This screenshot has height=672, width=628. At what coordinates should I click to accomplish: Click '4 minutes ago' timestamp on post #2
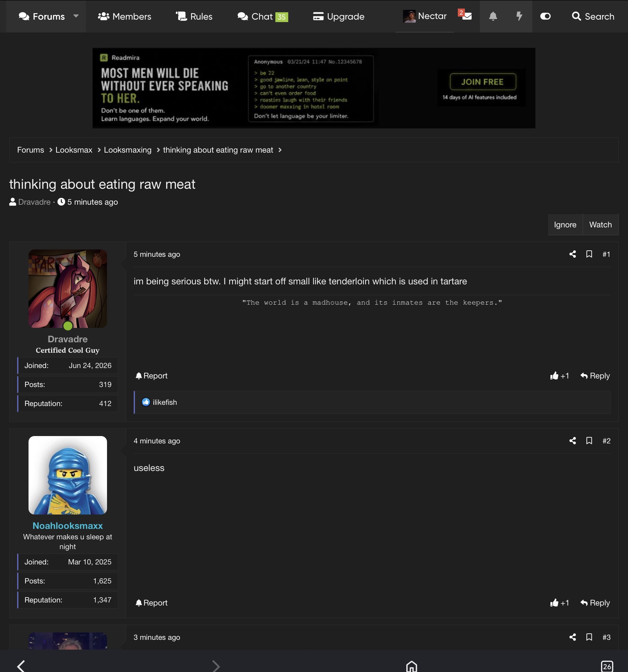pyautogui.click(x=157, y=441)
